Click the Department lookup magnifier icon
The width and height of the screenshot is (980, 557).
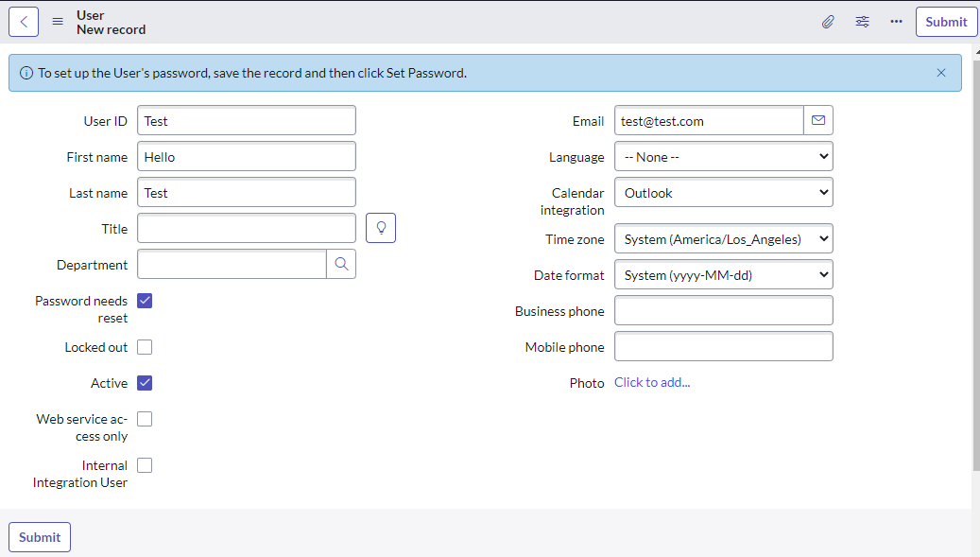pos(341,264)
